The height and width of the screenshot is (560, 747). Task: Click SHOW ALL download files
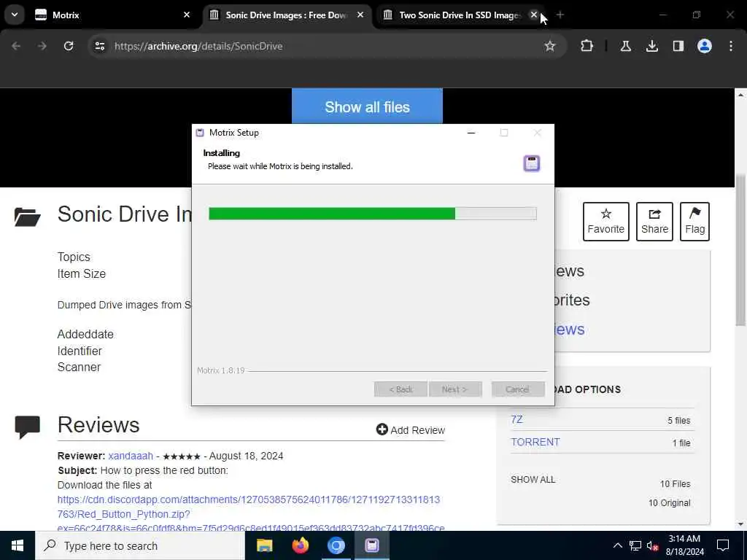533,480
